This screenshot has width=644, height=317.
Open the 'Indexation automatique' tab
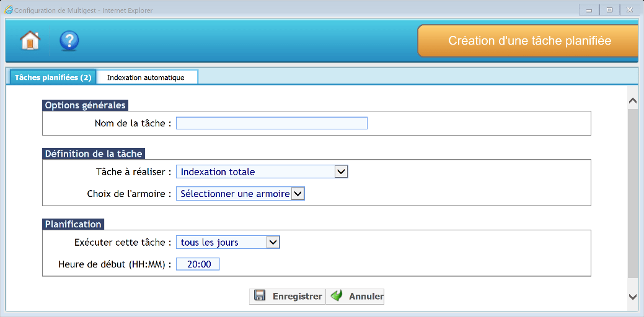tap(146, 77)
